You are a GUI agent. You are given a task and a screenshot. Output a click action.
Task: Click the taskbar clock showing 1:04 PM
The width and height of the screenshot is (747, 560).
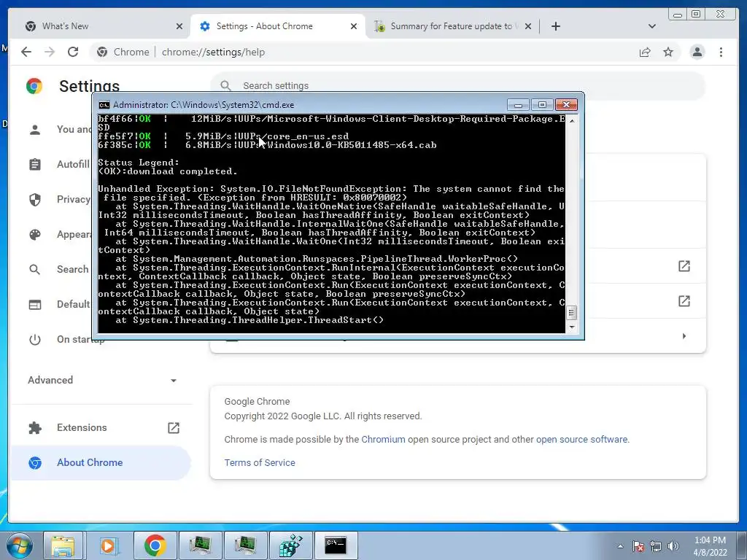coord(710,546)
